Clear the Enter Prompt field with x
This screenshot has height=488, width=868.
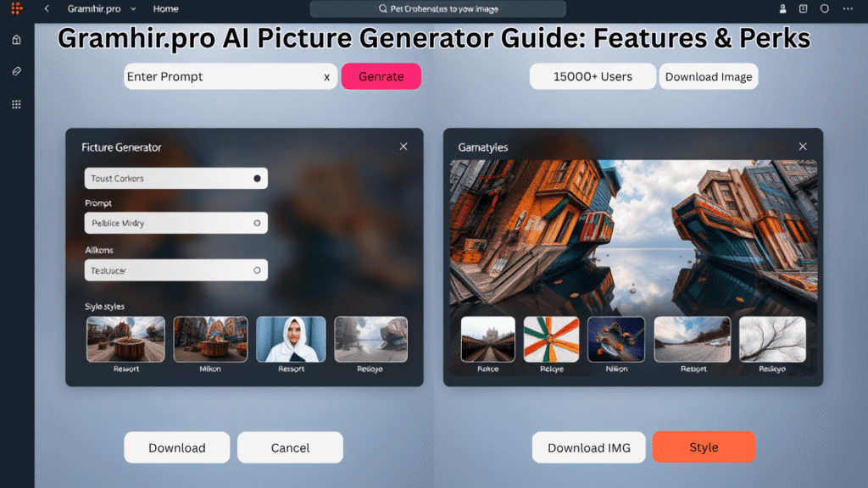pyautogui.click(x=326, y=77)
